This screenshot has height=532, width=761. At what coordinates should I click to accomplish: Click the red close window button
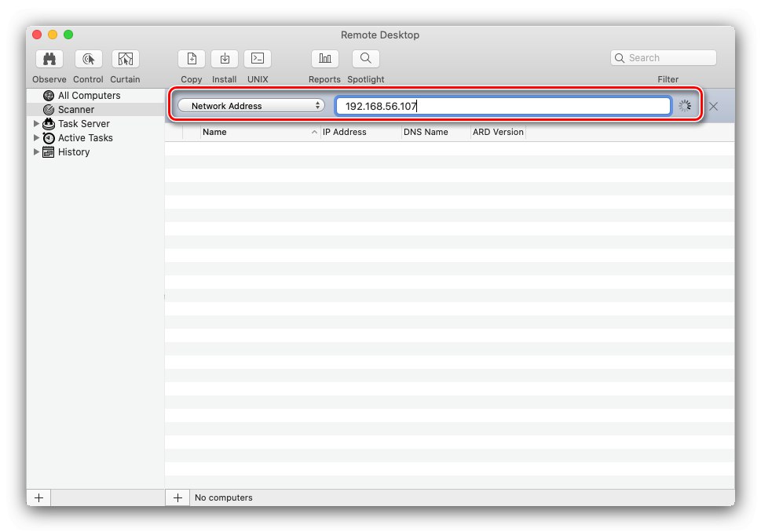tap(37, 35)
